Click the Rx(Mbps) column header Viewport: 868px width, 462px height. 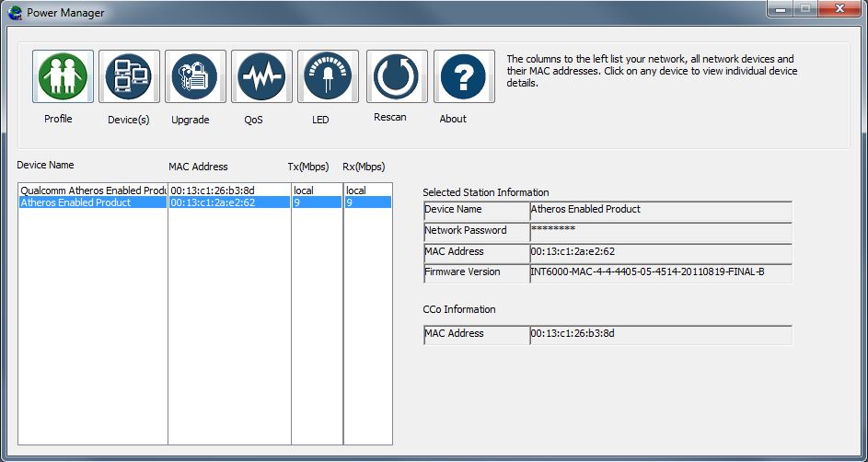coord(364,167)
